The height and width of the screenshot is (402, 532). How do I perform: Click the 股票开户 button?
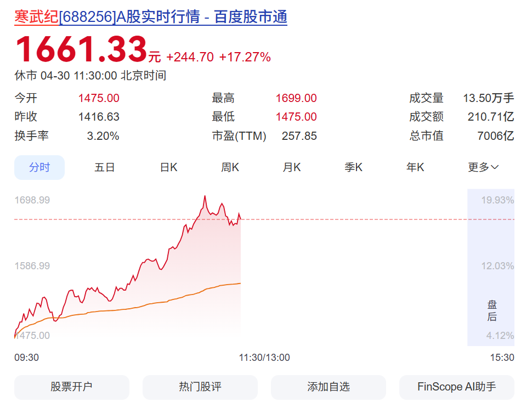(72, 387)
